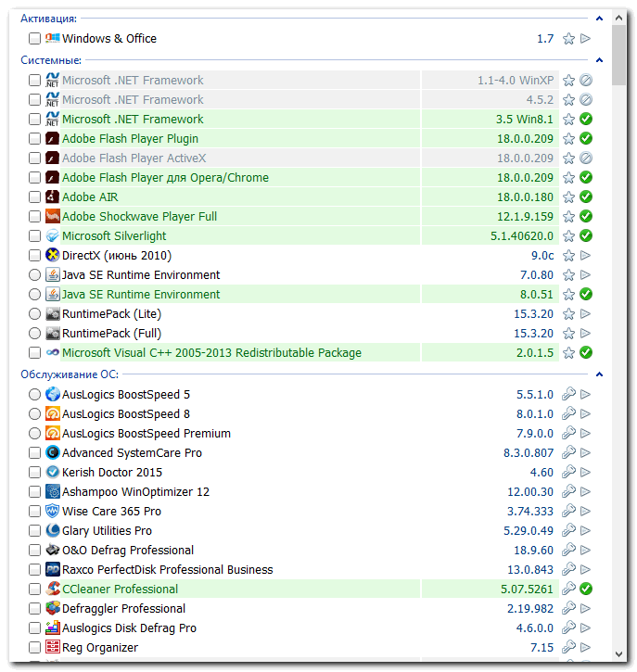Tick the Adobe Shockwave Player Full checkbox
Screen dimensions: 637x672
pyautogui.click(x=35, y=217)
